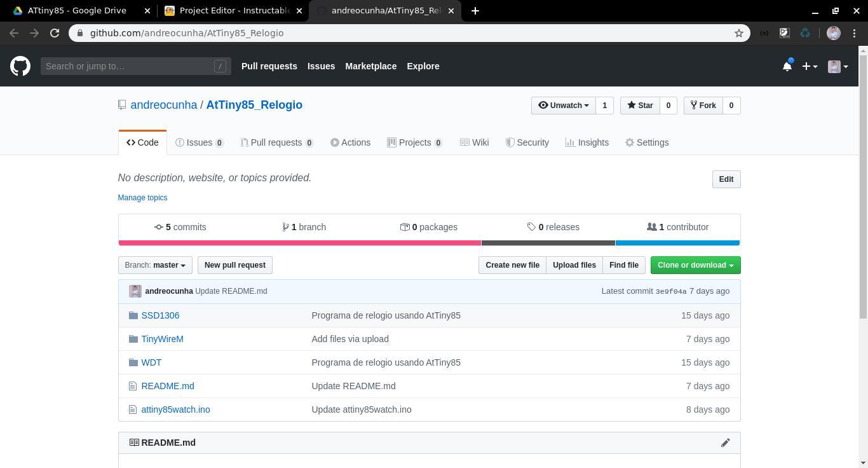
Task: Click the site lock icon in address bar
Action: tap(80, 33)
